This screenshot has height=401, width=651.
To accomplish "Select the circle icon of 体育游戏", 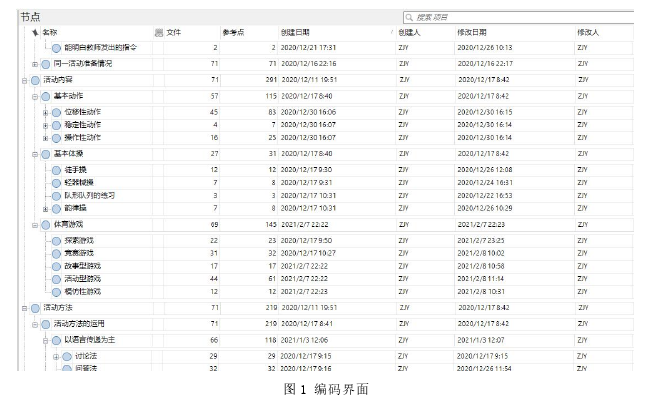I will [46, 225].
